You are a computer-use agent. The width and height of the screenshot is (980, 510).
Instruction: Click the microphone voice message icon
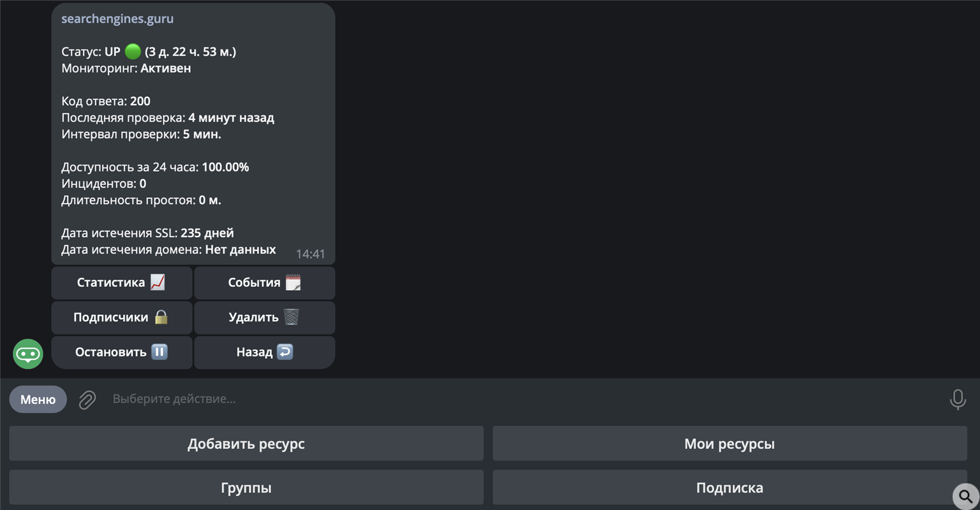click(957, 399)
